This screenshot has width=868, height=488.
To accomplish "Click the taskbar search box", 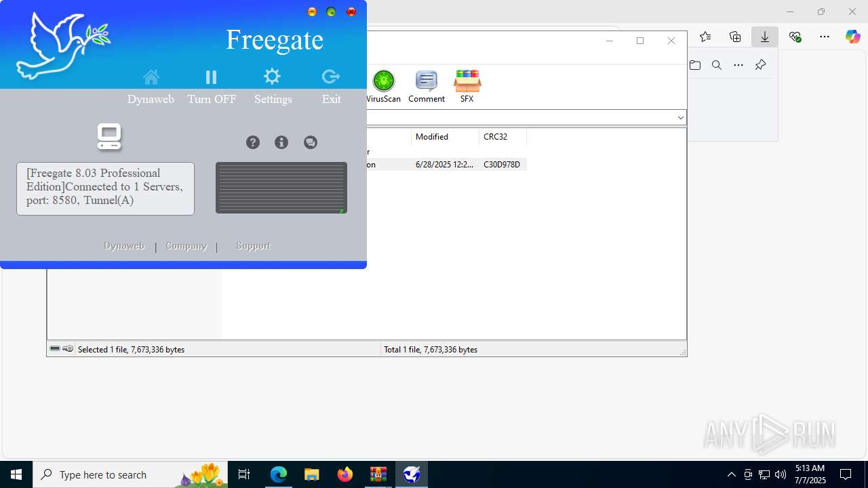I will click(x=130, y=474).
